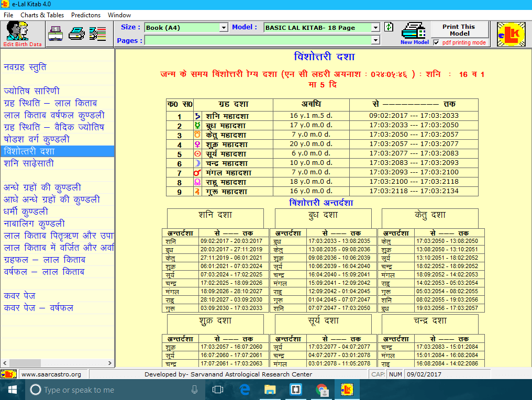532x400 pixels.
Task: Click the scanner icon in toolbar
Action: (56, 34)
